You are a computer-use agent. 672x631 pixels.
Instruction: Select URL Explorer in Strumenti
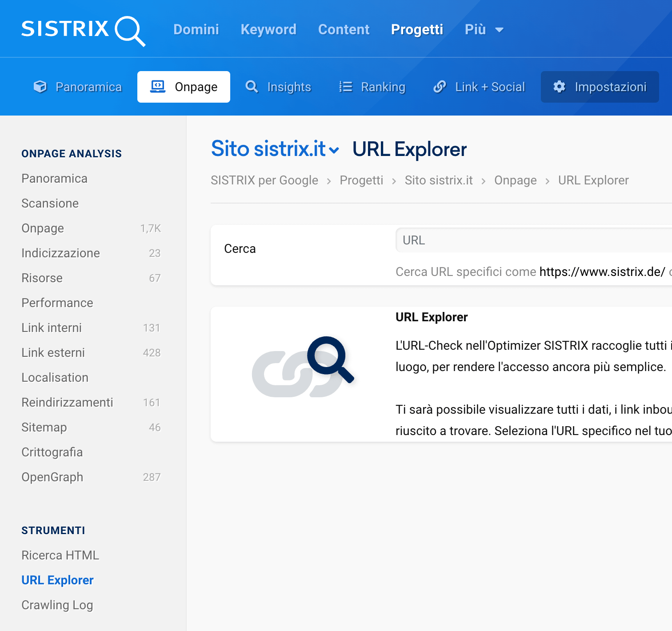click(57, 580)
